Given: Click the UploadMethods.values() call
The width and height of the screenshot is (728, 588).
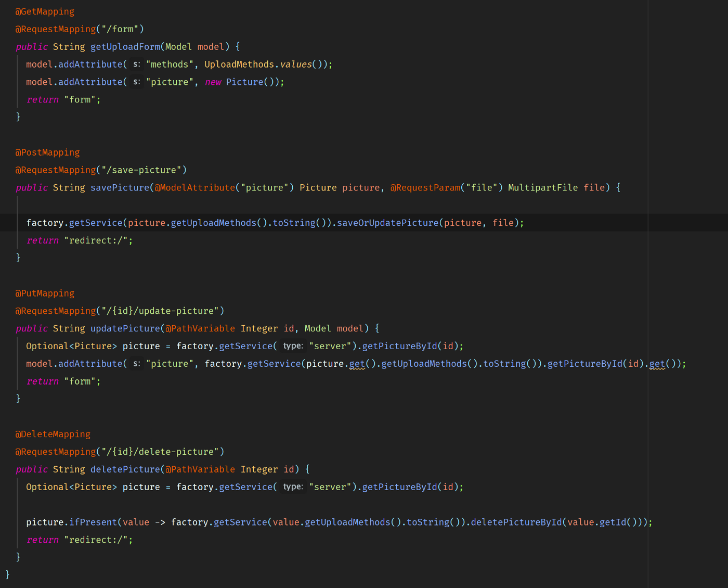Looking at the screenshot, I should coord(258,65).
